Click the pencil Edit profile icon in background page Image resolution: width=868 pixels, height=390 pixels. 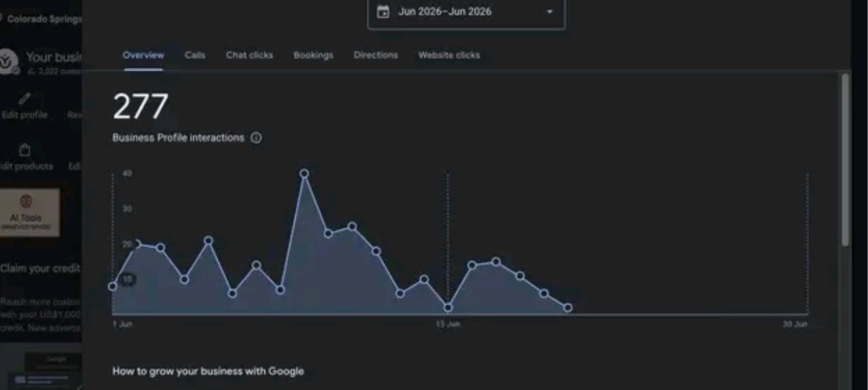pyautogui.click(x=24, y=99)
